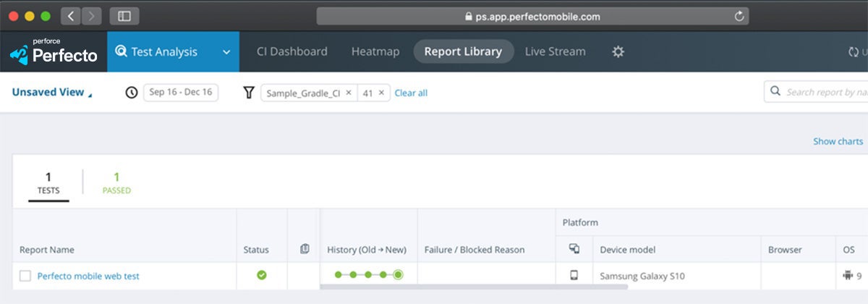Click the filter funnel icon
Viewport: 868px width, 304px height.
point(249,93)
